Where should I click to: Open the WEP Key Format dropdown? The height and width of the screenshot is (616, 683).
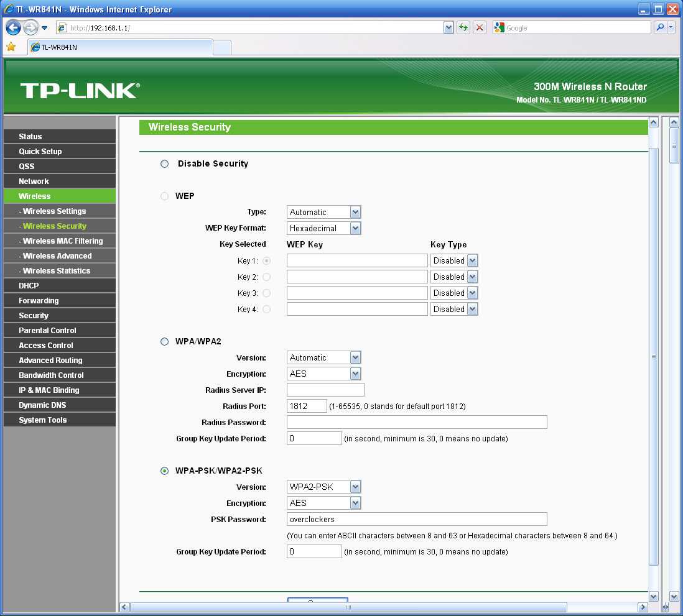pos(323,229)
